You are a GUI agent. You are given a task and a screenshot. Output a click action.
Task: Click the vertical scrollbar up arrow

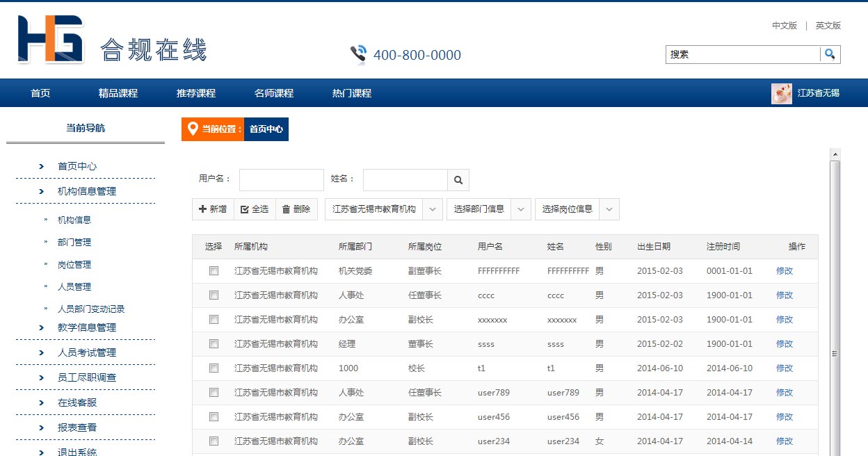(x=835, y=154)
